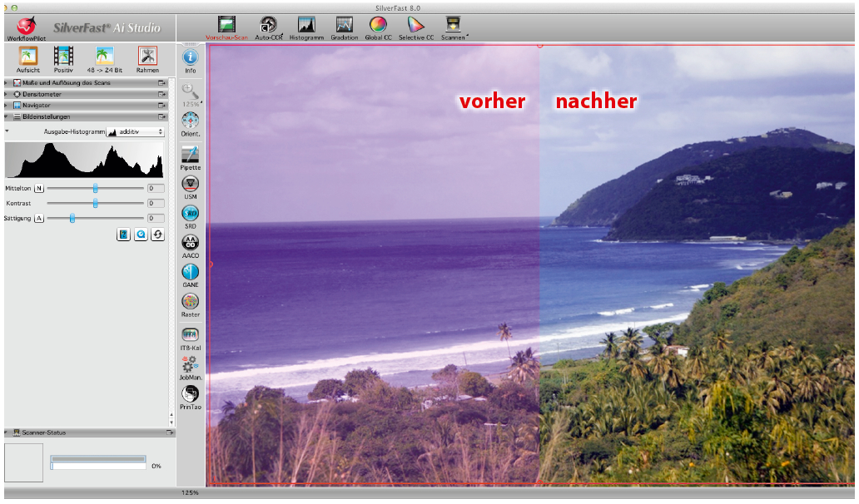Open Selective CC color correction

416,28
